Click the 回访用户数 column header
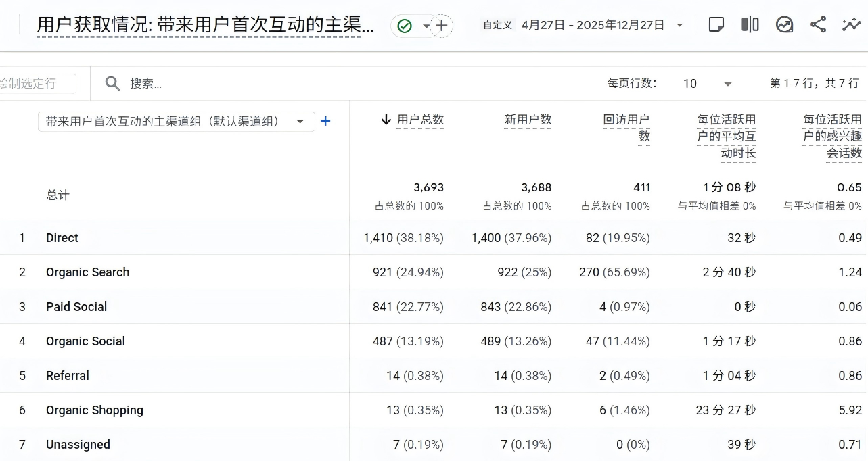The width and height of the screenshot is (868, 461). pos(626,128)
